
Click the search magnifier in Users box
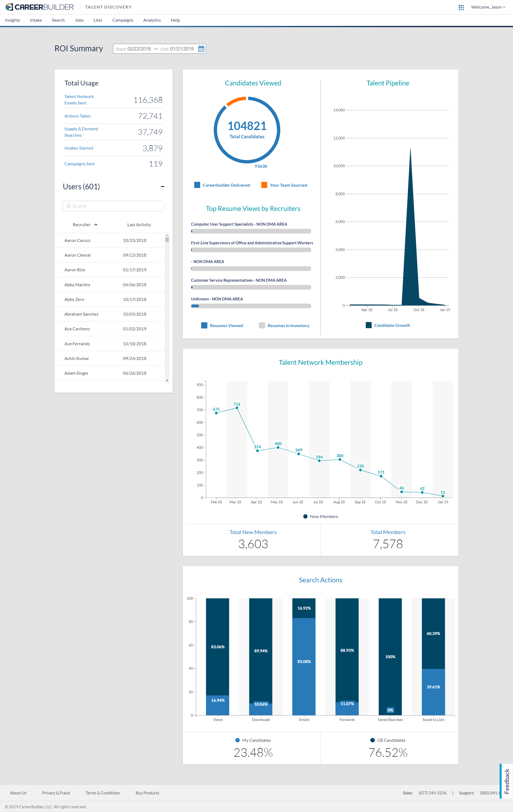click(68, 206)
